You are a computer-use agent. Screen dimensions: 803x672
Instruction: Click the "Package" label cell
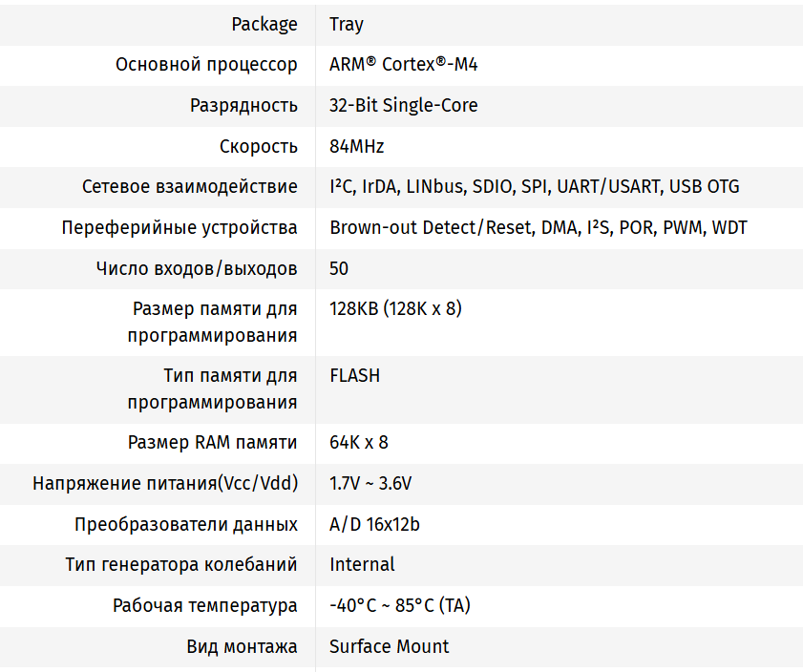[x=264, y=25]
